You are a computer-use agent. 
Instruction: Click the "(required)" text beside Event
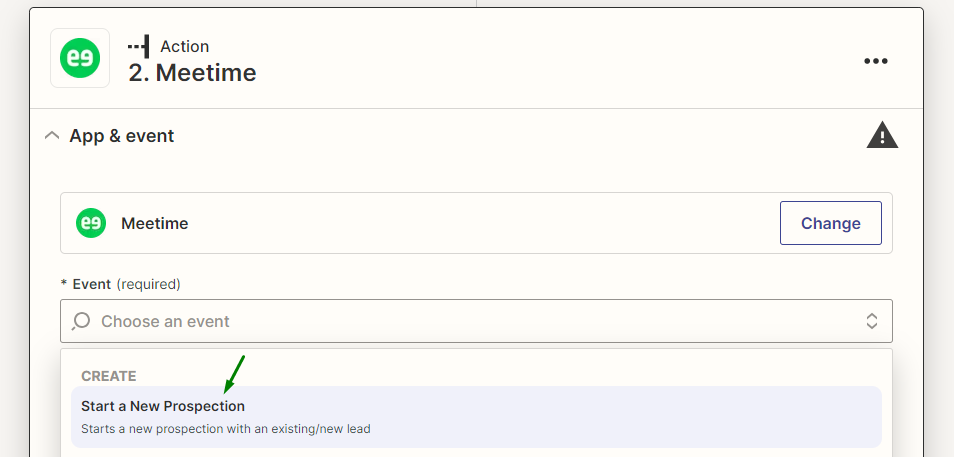(x=148, y=284)
